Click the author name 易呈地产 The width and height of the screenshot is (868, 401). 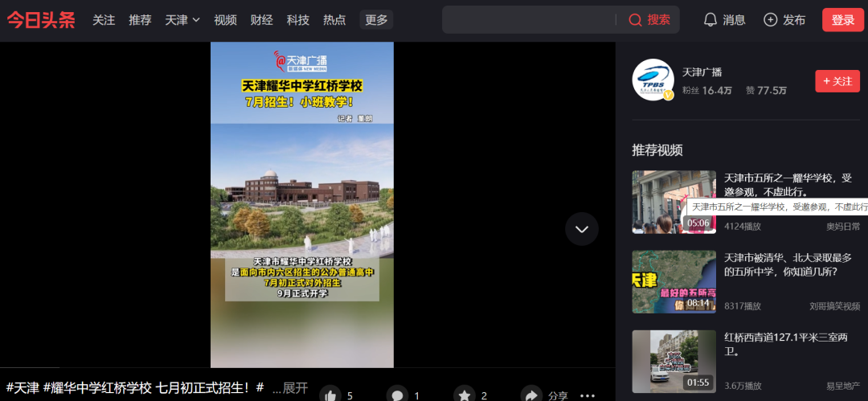coord(844,386)
